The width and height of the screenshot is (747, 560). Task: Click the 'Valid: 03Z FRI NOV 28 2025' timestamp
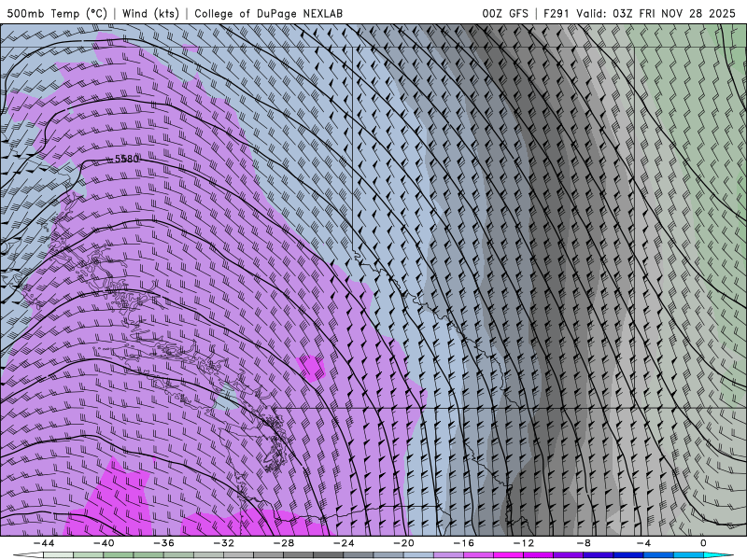pos(656,14)
